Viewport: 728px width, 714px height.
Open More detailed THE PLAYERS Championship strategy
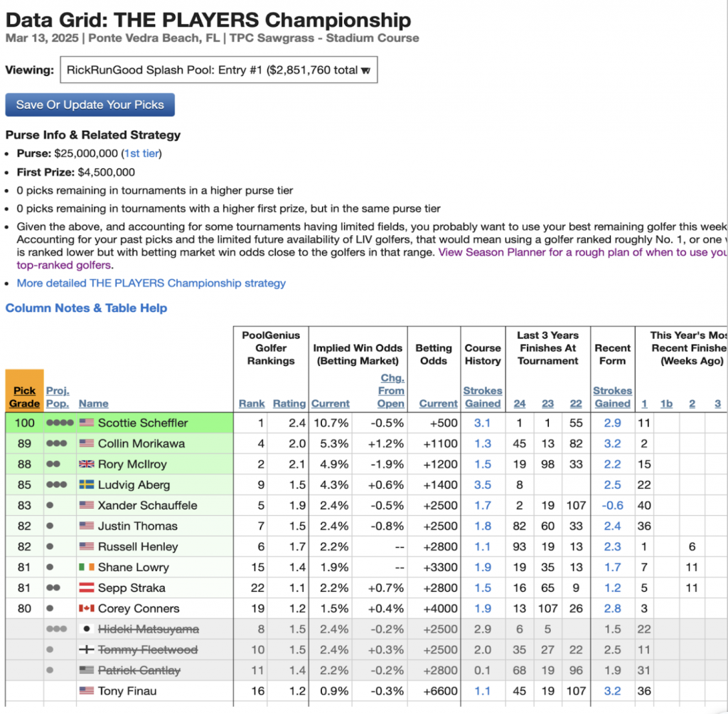pos(151,283)
